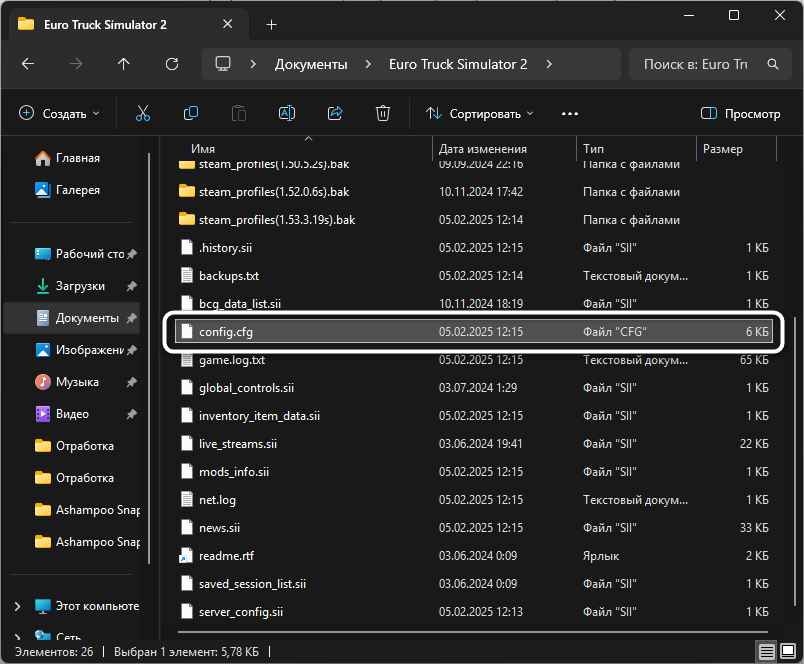Click the Delete trash icon
804x664 pixels.
click(383, 114)
